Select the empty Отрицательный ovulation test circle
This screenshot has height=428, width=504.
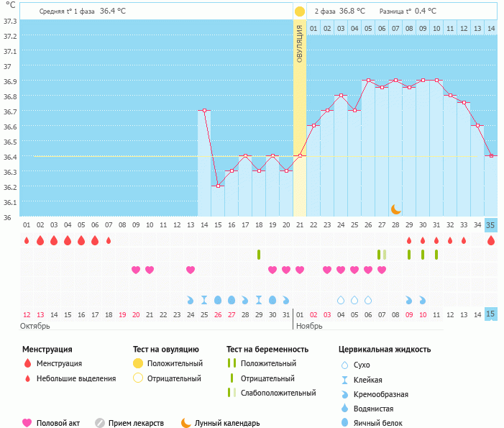point(138,378)
